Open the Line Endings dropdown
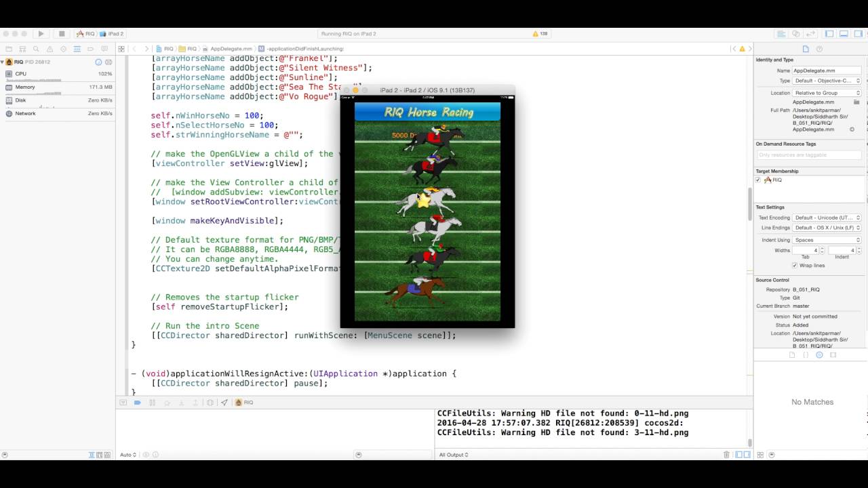The image size is (868, 488). (x=827, y=228)
